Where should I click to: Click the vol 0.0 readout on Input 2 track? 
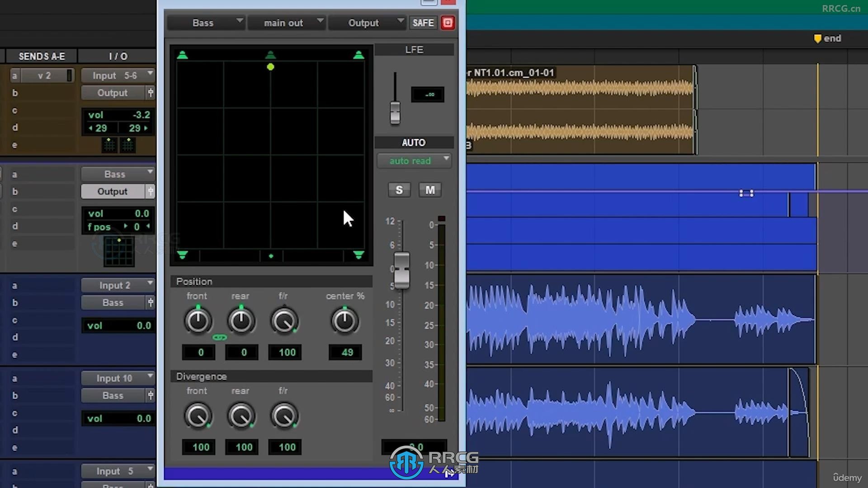pos(118,325)
